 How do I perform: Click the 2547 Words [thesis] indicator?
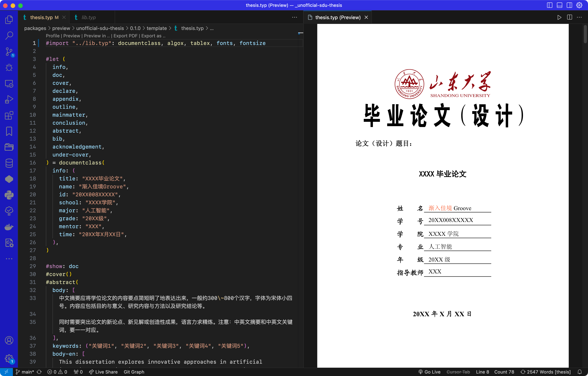coord(545,372)
